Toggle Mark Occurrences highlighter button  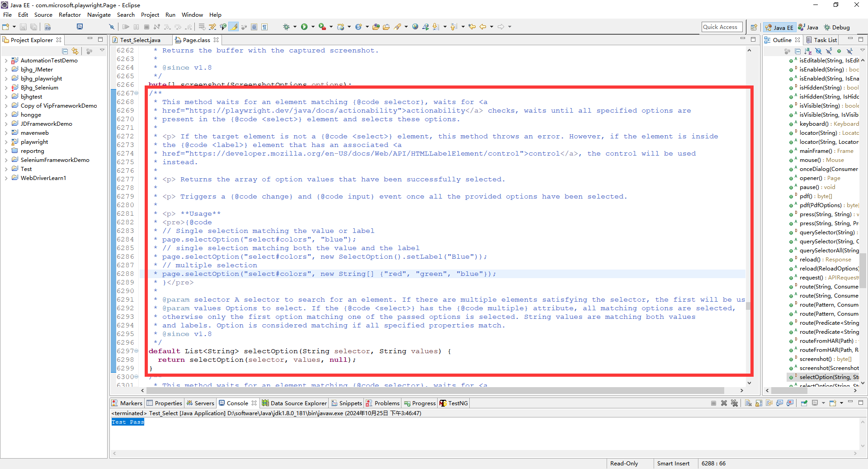pos(234,27)
